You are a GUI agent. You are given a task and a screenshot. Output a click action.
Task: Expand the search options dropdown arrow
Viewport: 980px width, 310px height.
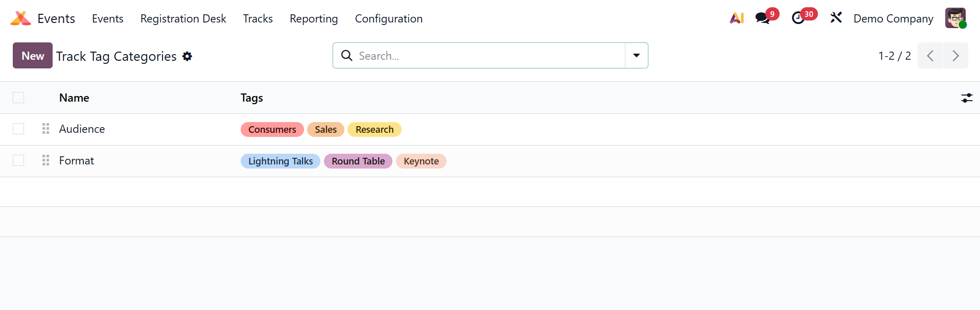coord(636,56)
